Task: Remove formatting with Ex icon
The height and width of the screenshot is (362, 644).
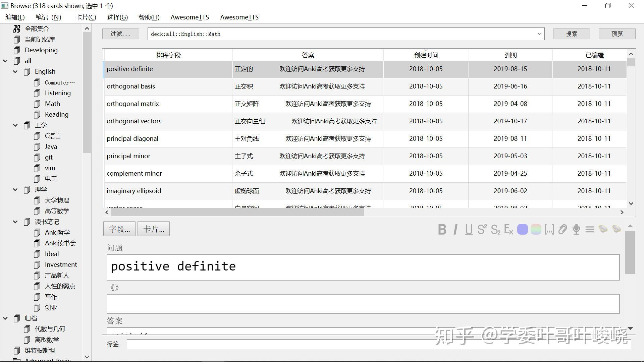Action: click(509, 229)
